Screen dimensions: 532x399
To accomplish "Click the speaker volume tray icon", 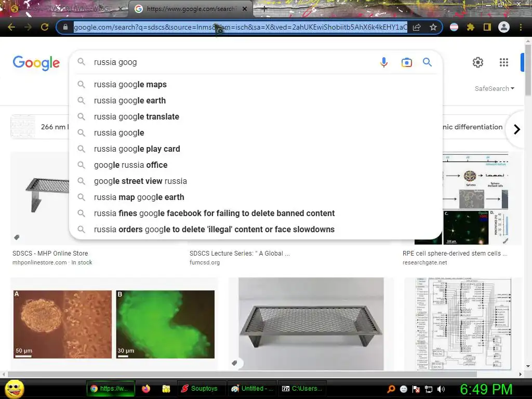I will click(441, 389).
